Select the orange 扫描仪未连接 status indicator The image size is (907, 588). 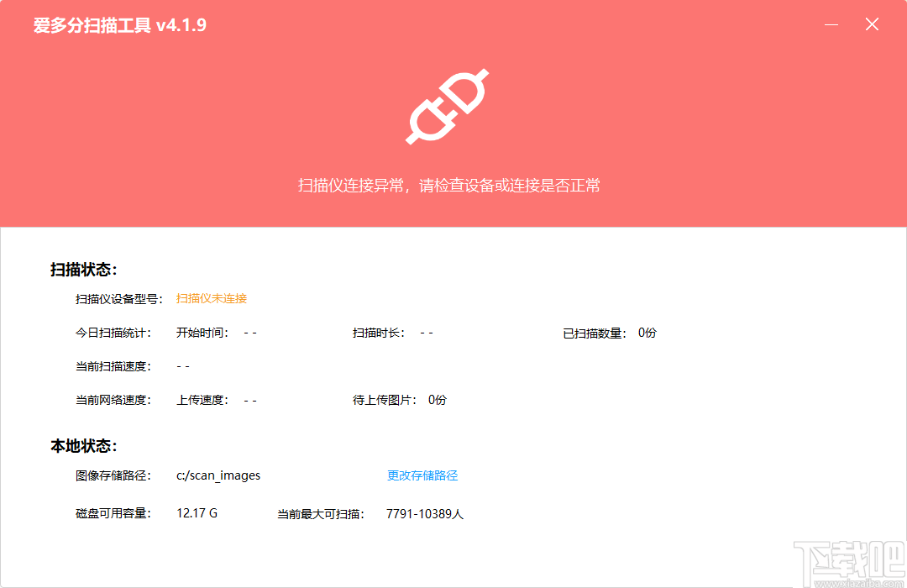tap(212, 298)
